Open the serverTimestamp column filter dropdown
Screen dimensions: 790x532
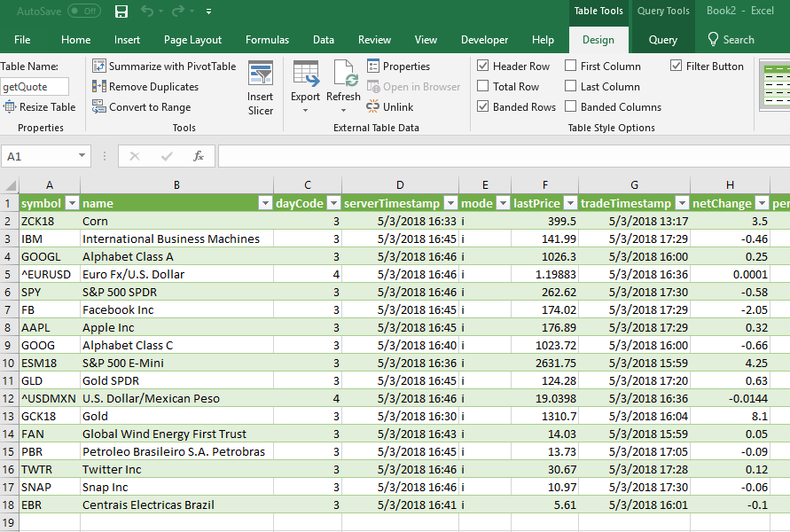click(451, 203)
